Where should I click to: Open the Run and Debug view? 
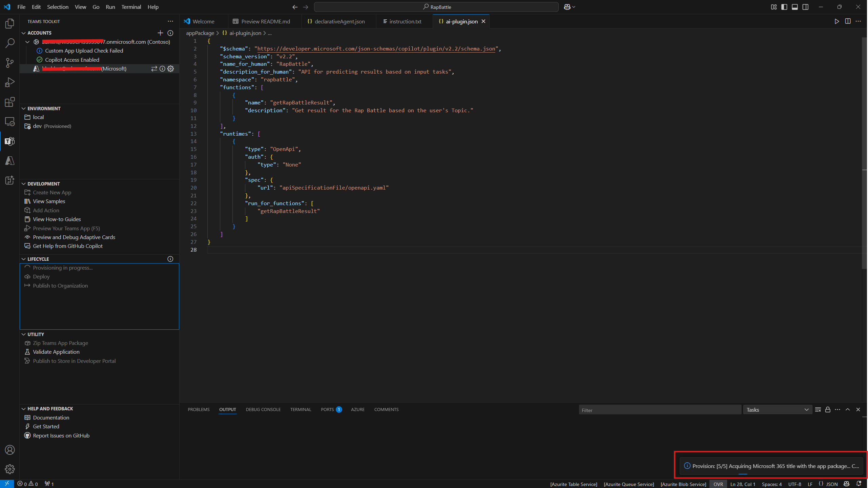point(10,82)
